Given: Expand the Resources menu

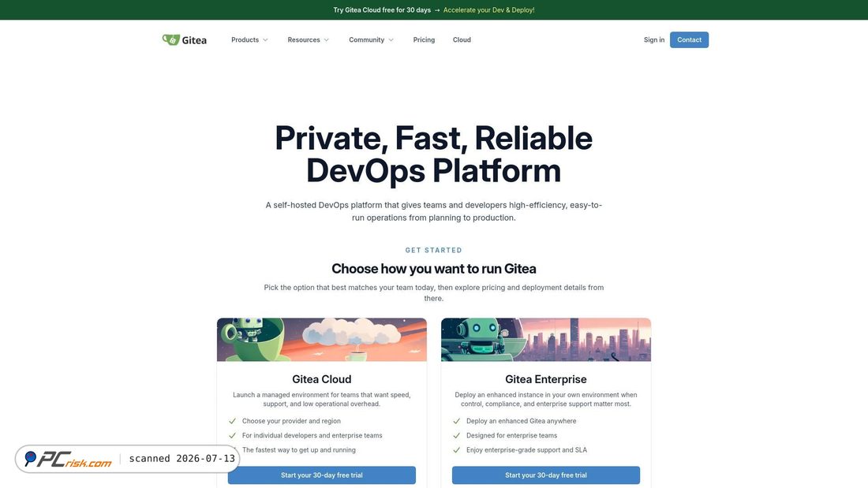Looking at the screenshot, I should click(x=309, y=40).
